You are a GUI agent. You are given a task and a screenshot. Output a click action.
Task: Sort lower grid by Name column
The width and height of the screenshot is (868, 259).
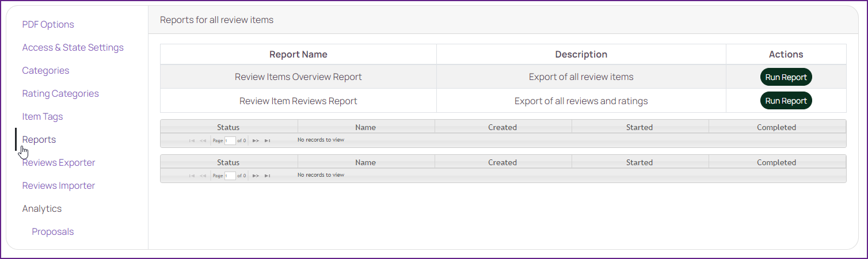click(x=366, y=162)
